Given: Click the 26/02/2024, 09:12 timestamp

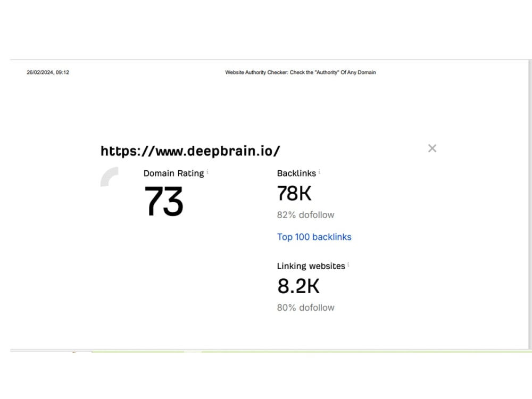Looking at the screenshot, I should [48, 72].
